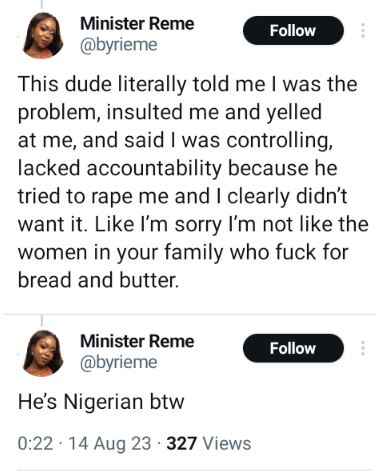Open three-dot more menu on first tweet

click(x=363, y=30)
